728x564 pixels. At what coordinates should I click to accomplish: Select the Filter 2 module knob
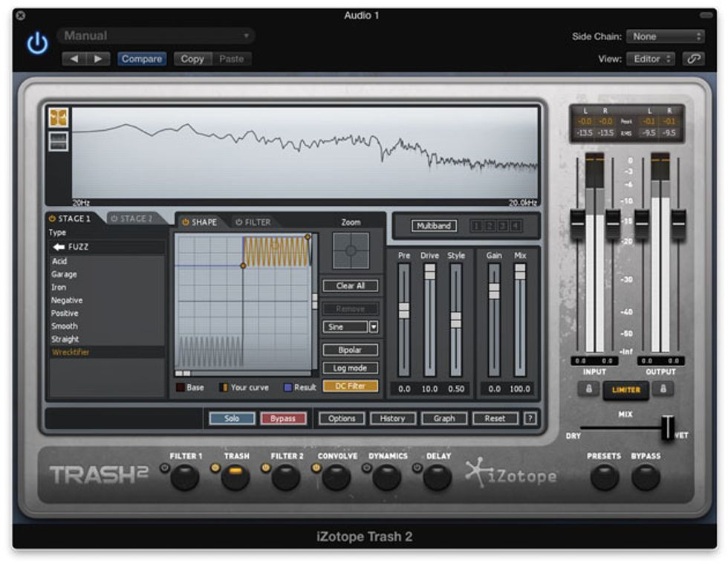click(x=285, y=477)
